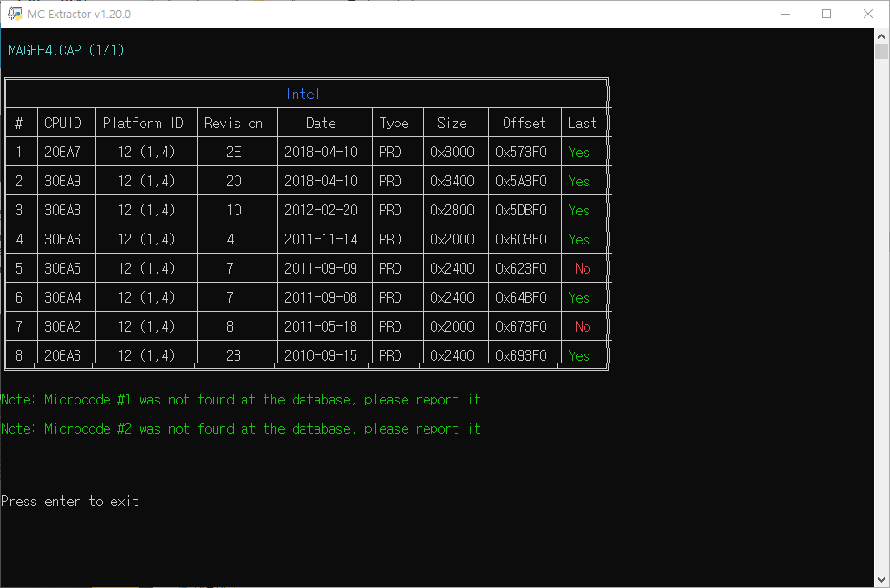Screen dimensions: 890x588
Task: Click revision 20 in the 306A9 row
Action: 234,181
